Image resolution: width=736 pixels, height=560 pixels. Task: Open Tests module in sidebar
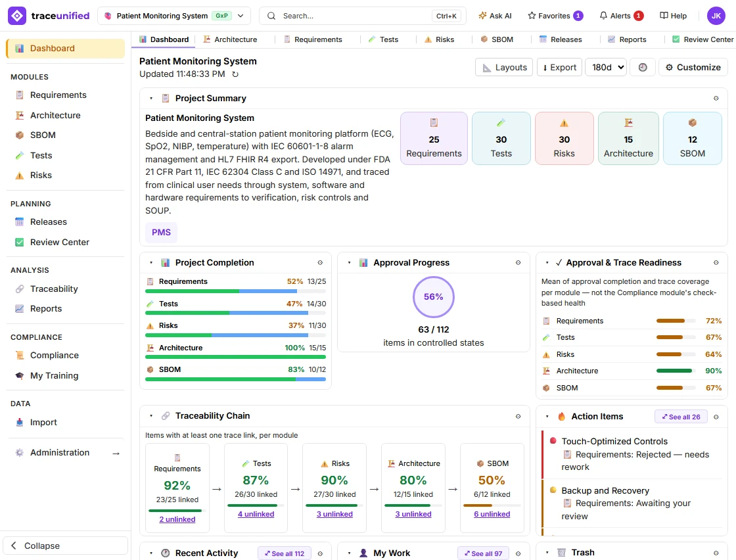point(65,155)
